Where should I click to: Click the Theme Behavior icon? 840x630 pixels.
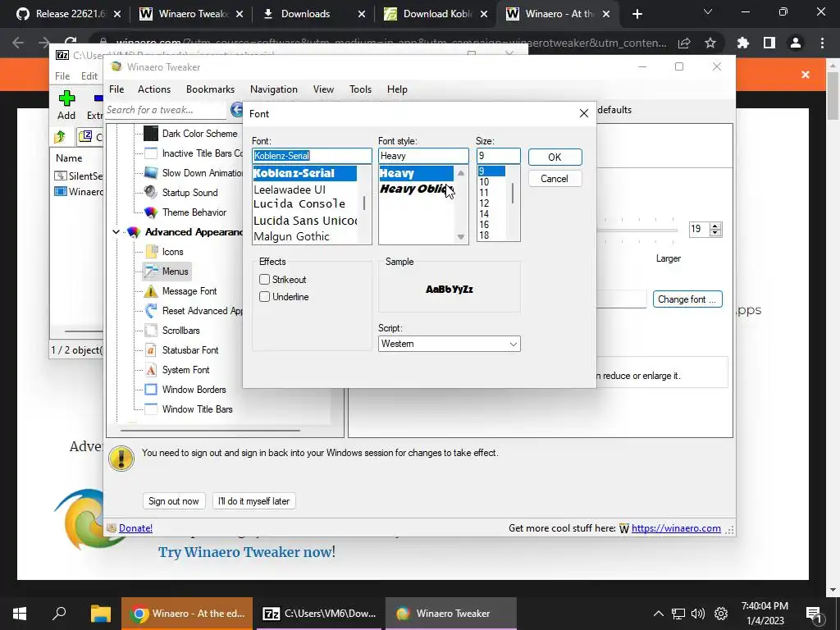[x=151, y=212]
